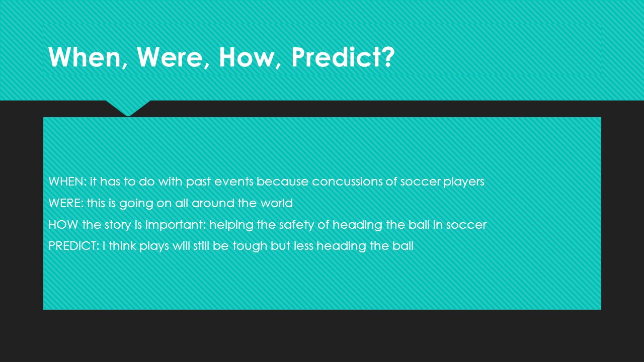Click the dark background strip below the content box
This screenshot has width=644, height=362.
[322, 336]
